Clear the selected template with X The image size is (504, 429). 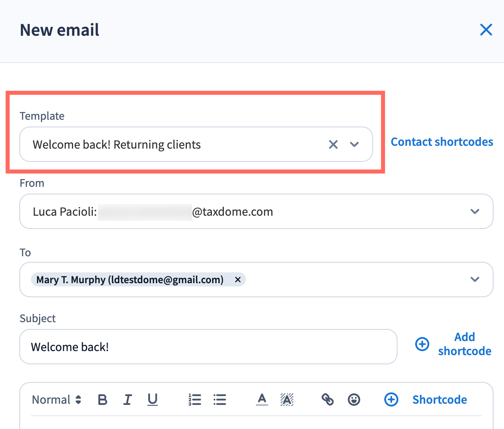click(x=333, y=145)
